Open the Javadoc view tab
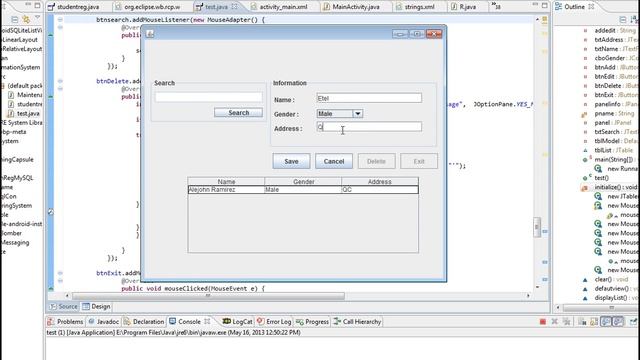 click(104, 322)
